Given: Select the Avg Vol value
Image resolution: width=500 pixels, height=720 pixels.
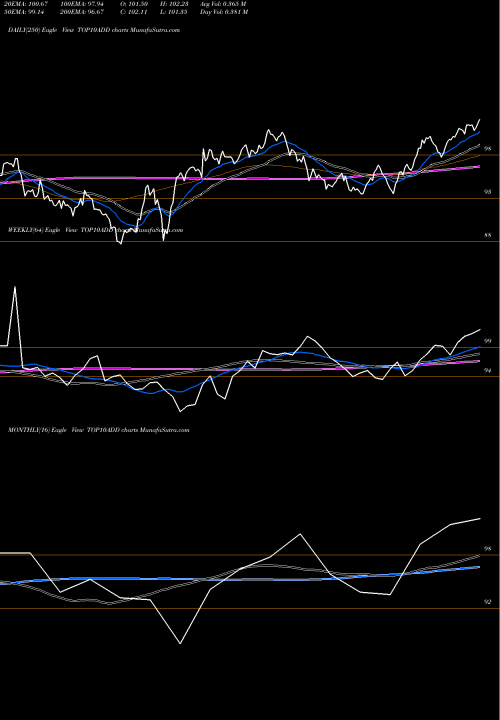Looking at the screenshot, I should (x=223, y=4).
